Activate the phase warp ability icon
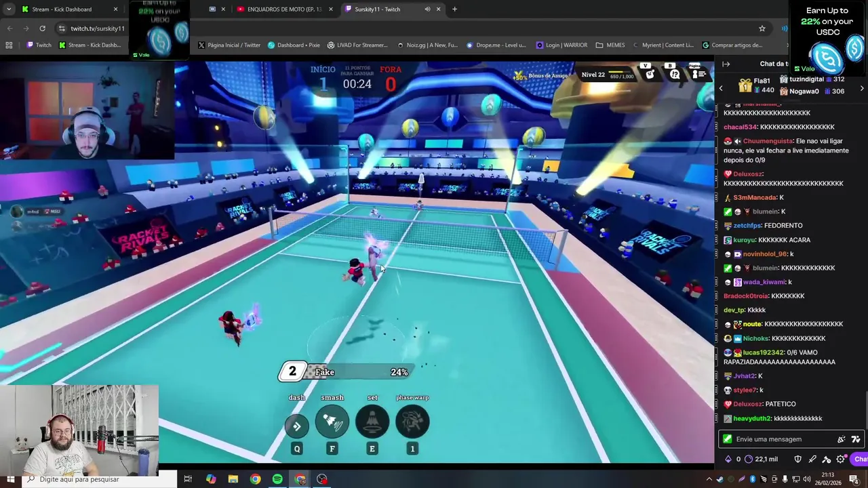 pyautogui.click(x=412, y=423)
